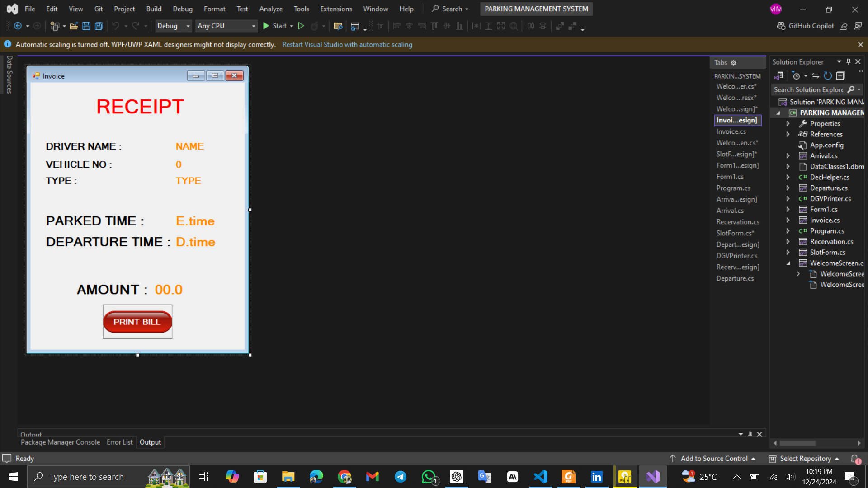Click the Save All toolbar icon
868x488 pixels.
click(x=99, y=26)
